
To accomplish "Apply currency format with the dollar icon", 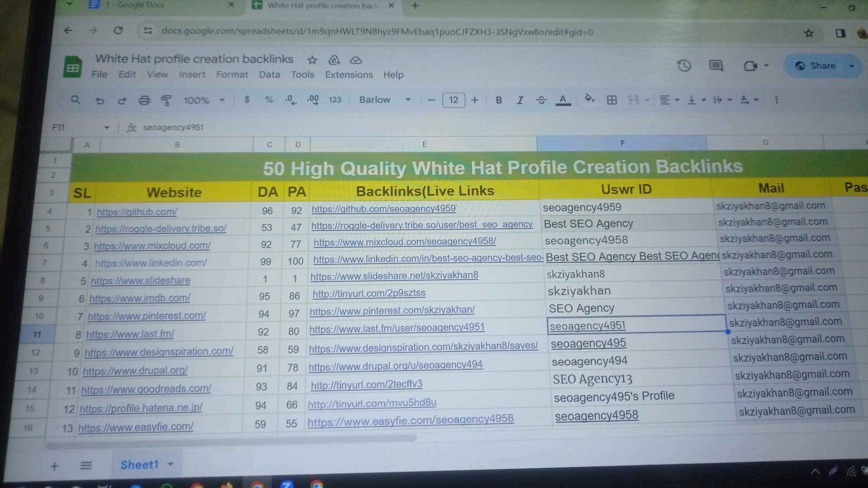I will (247, 100).
